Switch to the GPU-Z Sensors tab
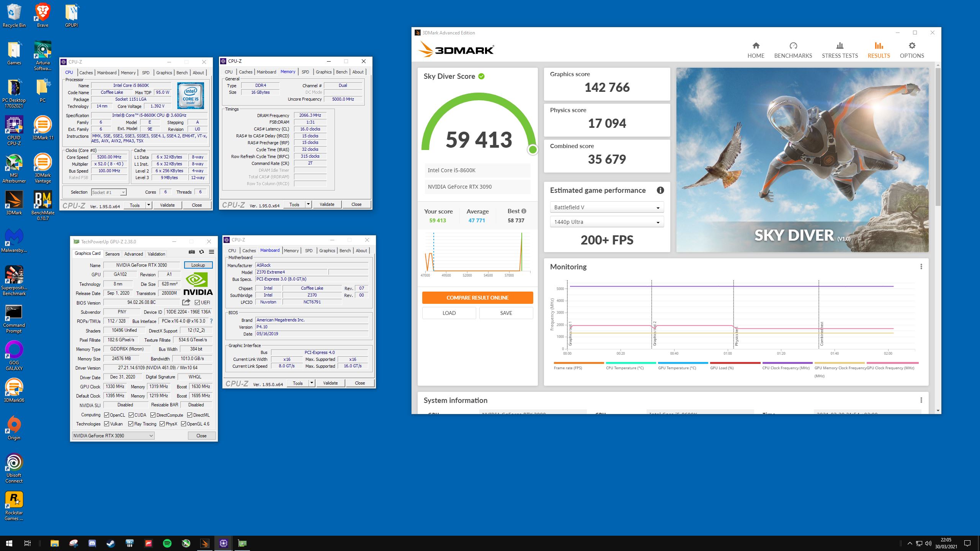 click(x=112, y=254)
